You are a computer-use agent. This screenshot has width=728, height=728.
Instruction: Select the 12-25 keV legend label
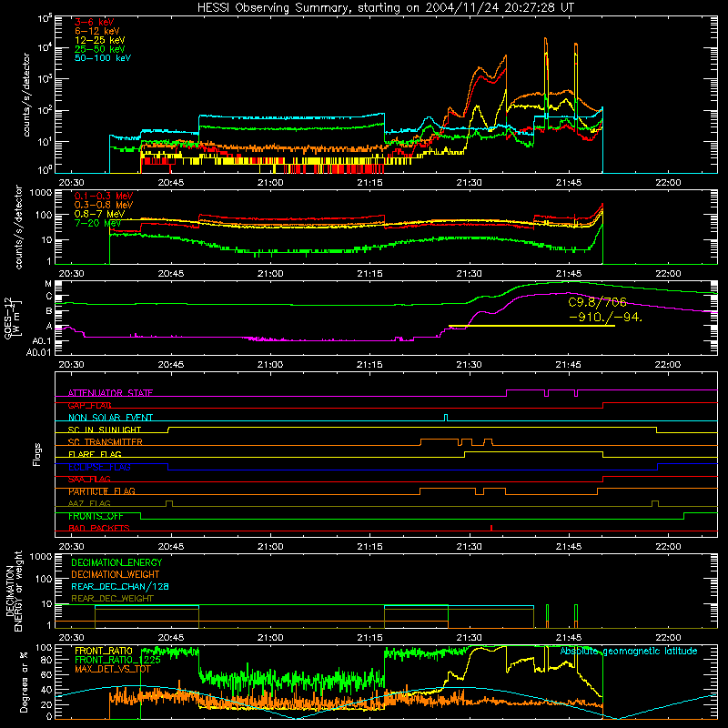(x=100, y=40)
